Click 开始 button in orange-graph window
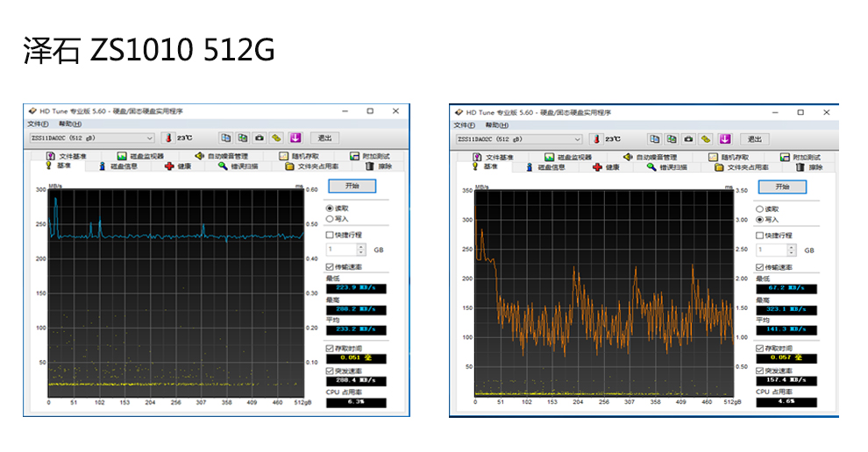 point(782,187)
